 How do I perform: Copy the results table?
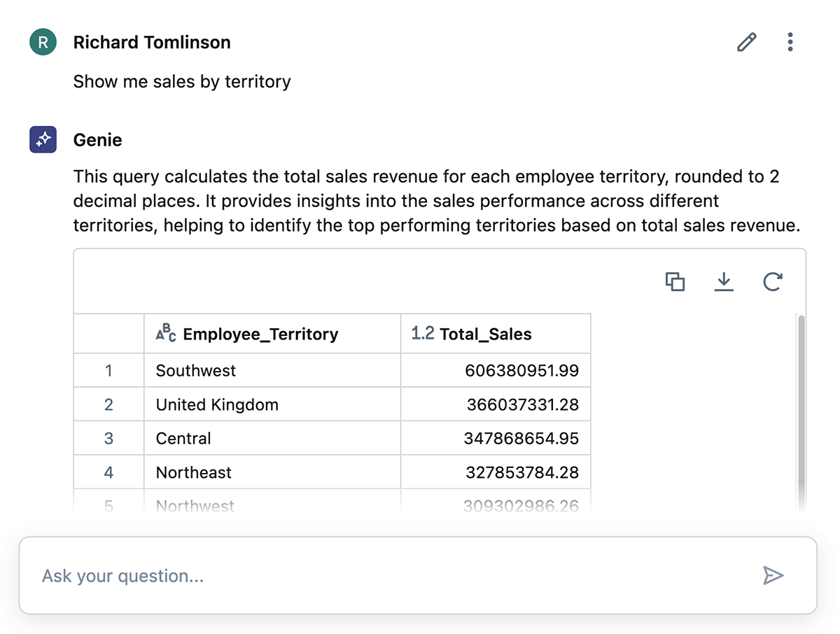pos(675,282)
